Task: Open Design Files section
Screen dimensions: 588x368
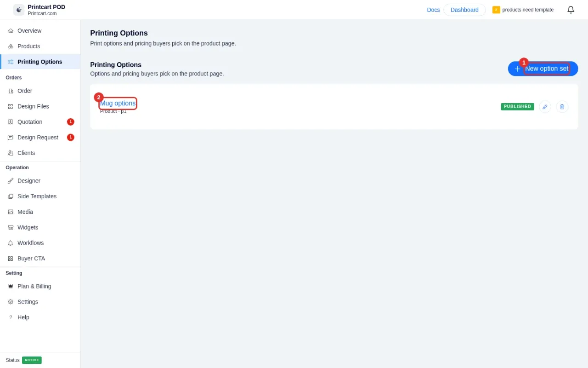Action: point(40,106)
